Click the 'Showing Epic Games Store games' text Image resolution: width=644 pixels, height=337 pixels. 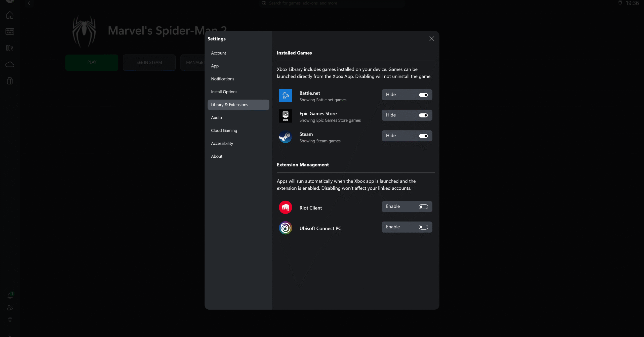point(330,120)
